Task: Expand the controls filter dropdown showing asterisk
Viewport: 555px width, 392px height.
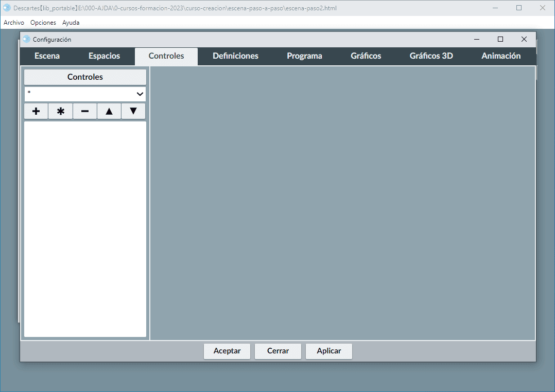Action: (85, 94)
